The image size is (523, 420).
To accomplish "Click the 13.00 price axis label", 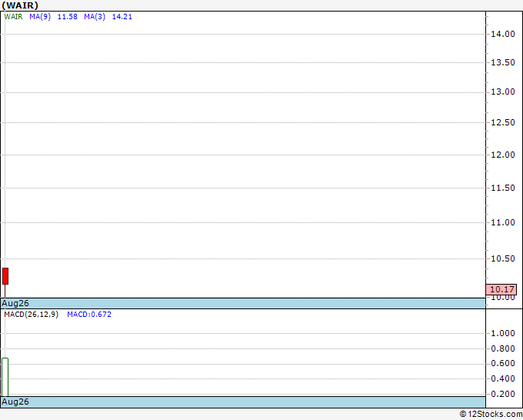I will coord(503,92).
